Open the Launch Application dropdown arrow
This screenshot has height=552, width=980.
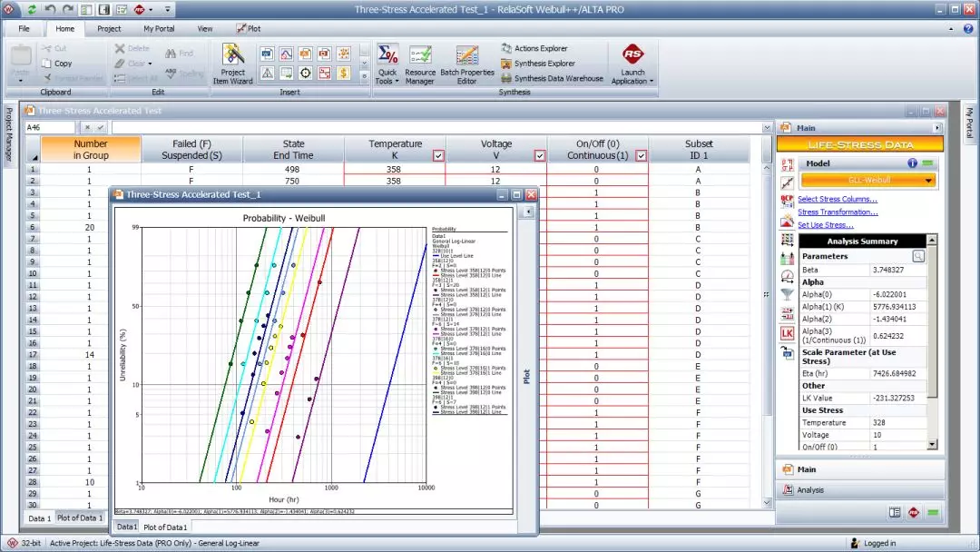[652, 82]
